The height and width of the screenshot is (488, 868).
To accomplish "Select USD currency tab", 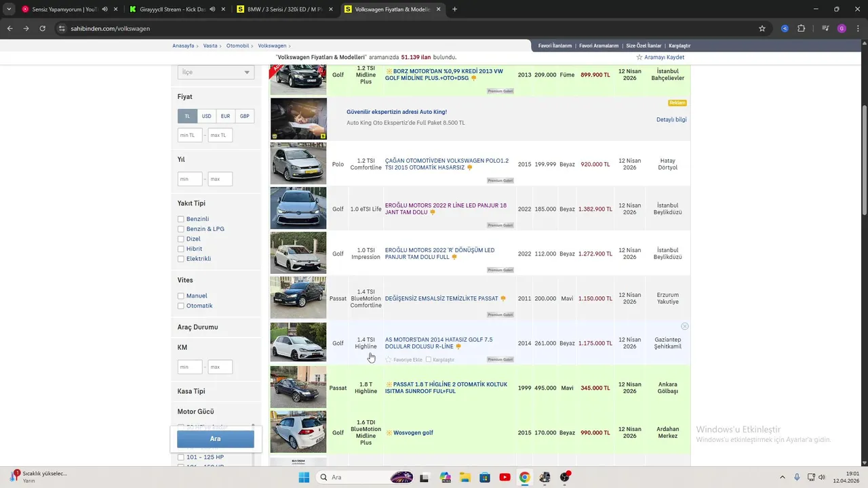I will [206, 116].
